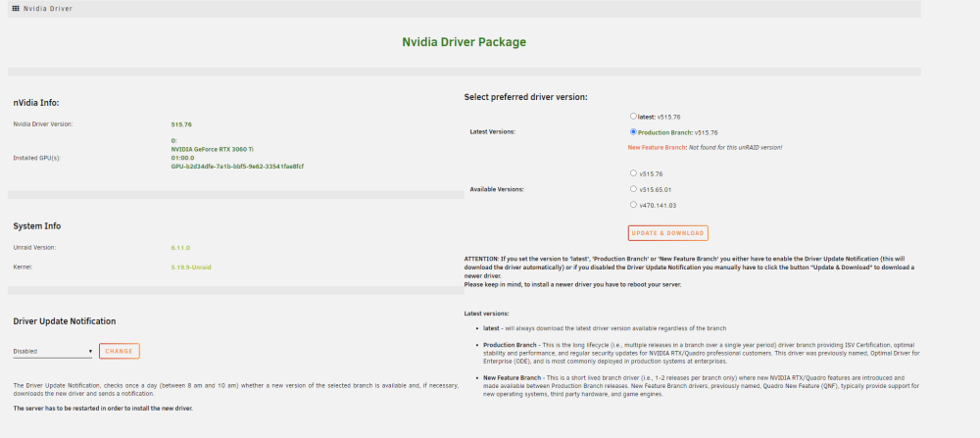980x438 pixels.
Task: Click the ATTENTION notice paragraph
Action: (689, 271)
